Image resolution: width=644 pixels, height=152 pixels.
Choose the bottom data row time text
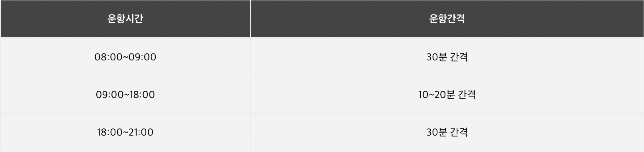125,132
